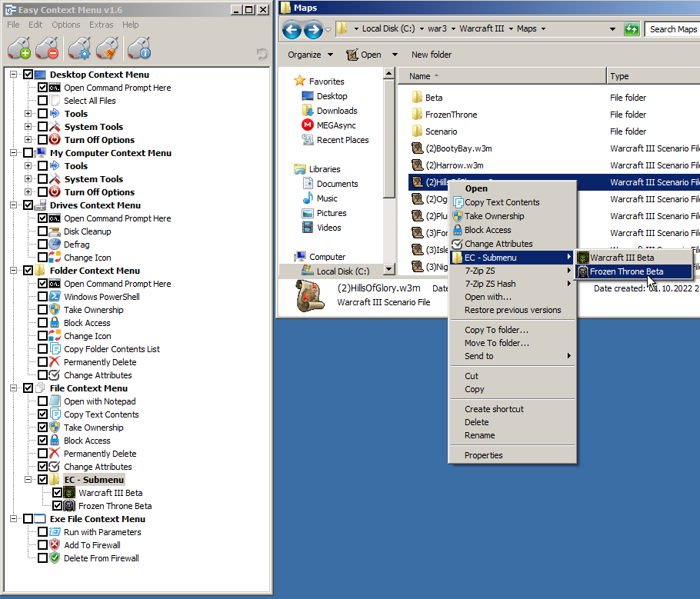Click the (2)BootyBay.w3m file icon
Screen dimensions: 700x599
(x=418, y=148)
